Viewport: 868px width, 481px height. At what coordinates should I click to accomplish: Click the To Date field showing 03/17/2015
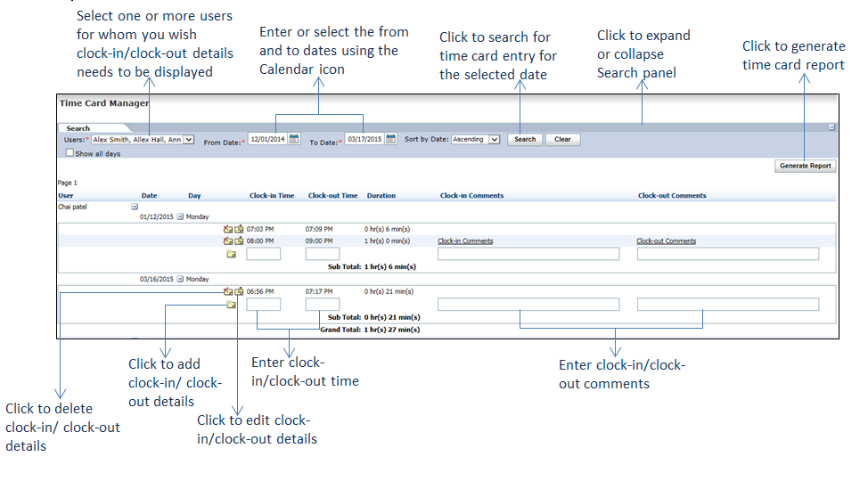click(x=364, y=140)
